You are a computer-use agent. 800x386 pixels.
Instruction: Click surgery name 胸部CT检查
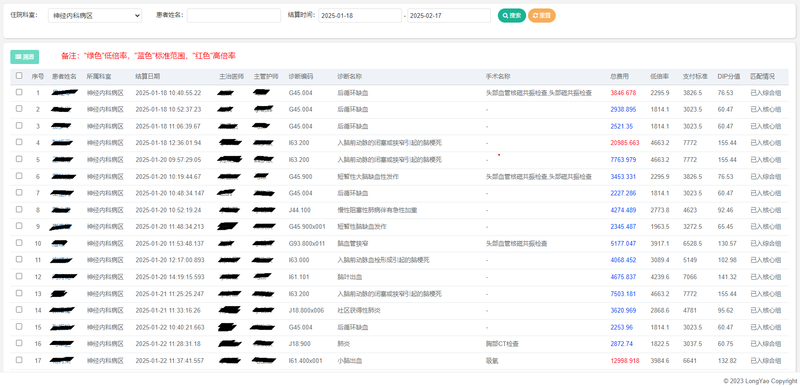[503, 344]
